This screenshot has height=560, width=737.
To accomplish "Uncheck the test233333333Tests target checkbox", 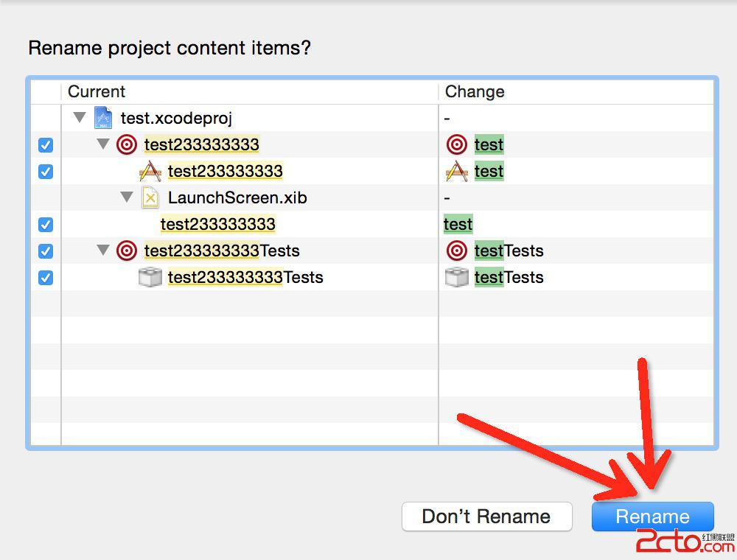I will 46,251.
